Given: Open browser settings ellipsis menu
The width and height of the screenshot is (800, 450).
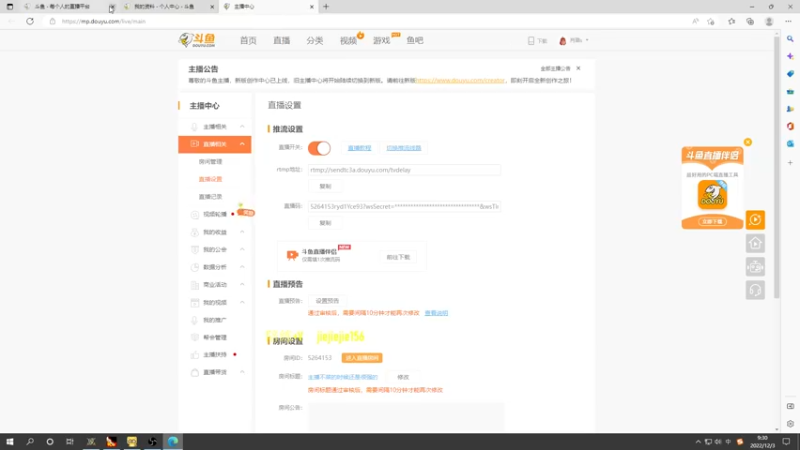Looking at the screenshot, I should click(x=788, y=21).
